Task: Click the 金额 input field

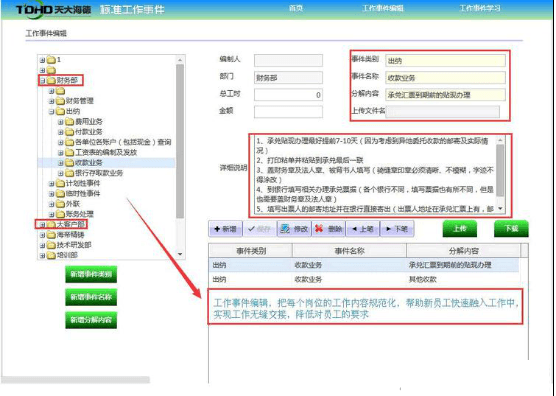Action: point(288,112)
